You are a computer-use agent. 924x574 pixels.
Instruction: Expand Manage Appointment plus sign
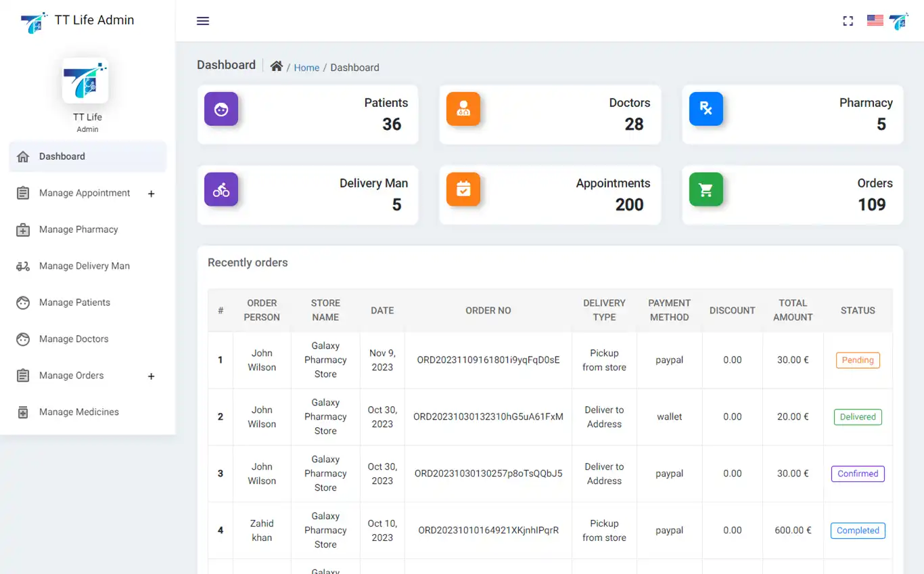(152, 194)
